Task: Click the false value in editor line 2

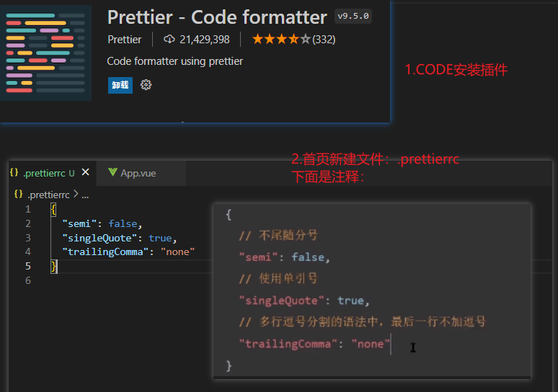Action: 123,223
